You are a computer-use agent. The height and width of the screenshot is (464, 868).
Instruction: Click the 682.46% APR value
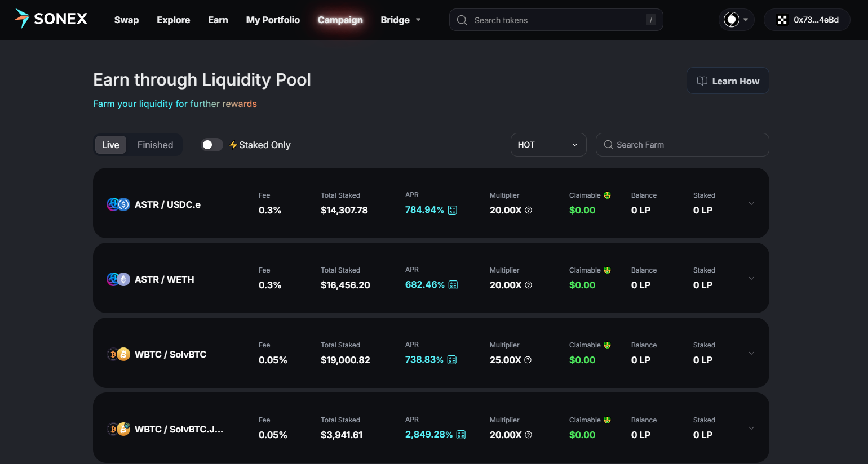pos(425,284)
